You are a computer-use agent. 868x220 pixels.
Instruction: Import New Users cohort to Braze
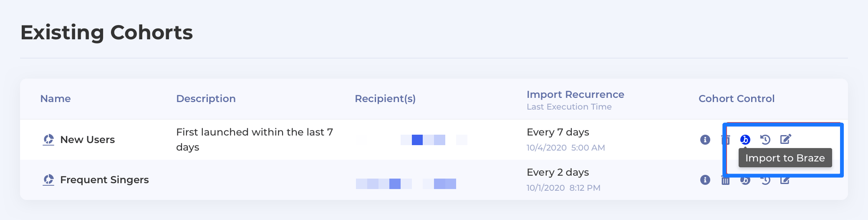(745, 140)
